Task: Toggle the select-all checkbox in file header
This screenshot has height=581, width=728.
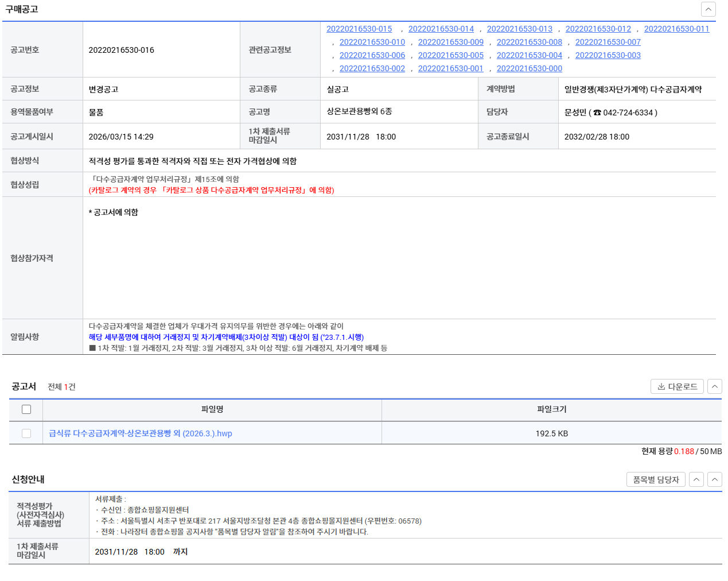Action: pos(26,409)
